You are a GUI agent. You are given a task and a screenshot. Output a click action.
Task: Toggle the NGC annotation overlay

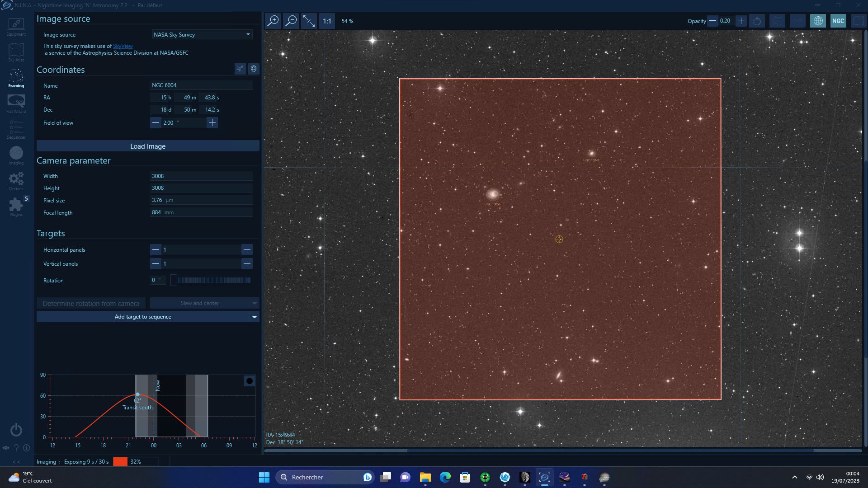838,21
